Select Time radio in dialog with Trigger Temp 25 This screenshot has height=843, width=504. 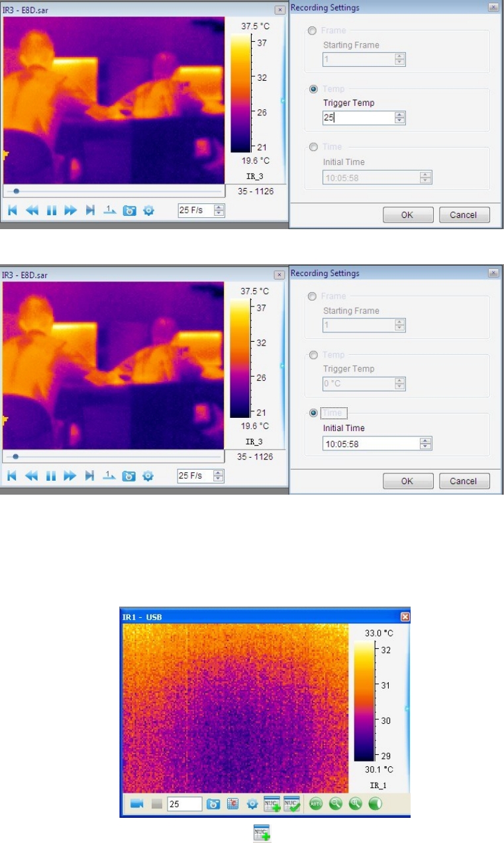point(312,147)
